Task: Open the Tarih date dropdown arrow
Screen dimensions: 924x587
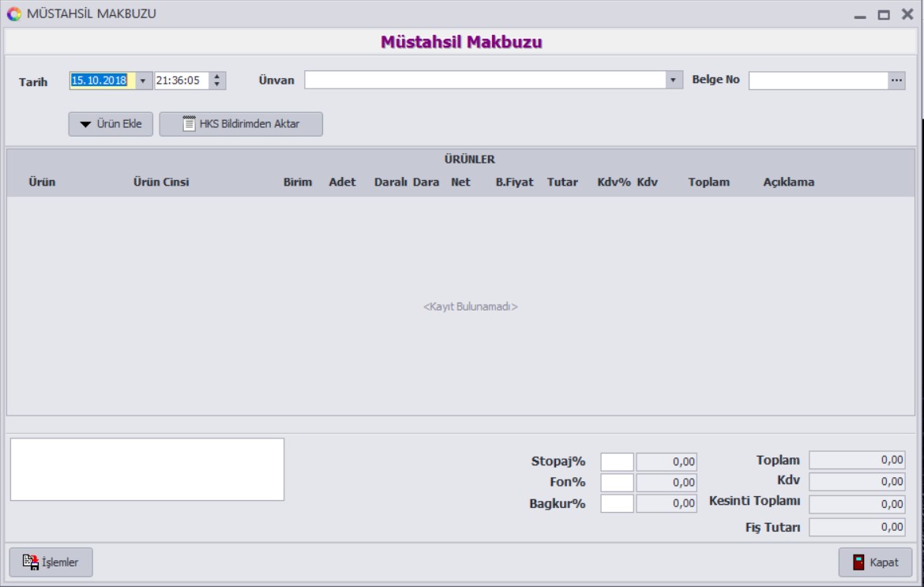Action: click(x=143, y=81)
